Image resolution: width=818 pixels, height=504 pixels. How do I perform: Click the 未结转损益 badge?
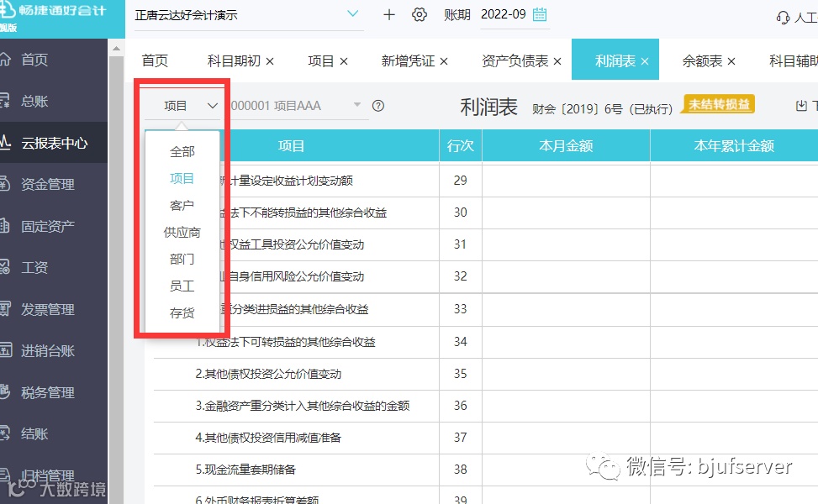pyautogui.click(x=719, y=104)
